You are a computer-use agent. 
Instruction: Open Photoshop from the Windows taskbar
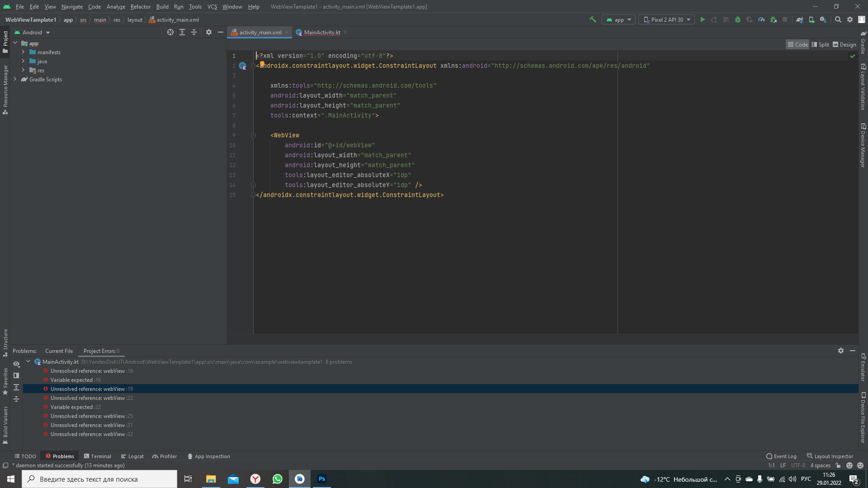coord(322,479)
